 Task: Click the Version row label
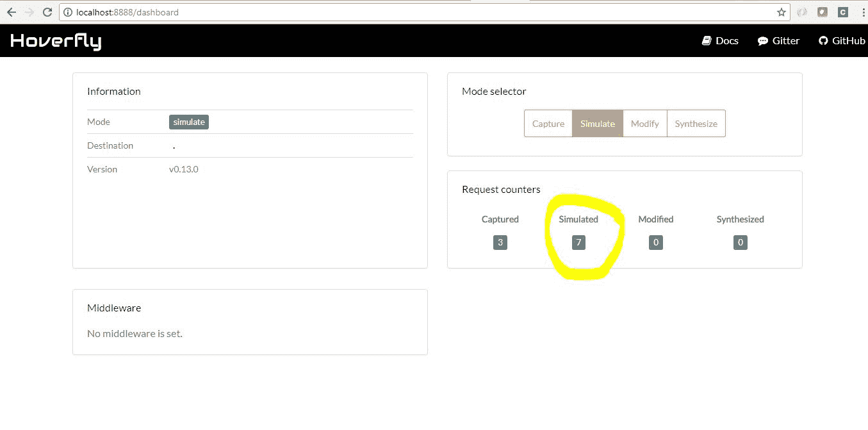[x=102, y=169]
